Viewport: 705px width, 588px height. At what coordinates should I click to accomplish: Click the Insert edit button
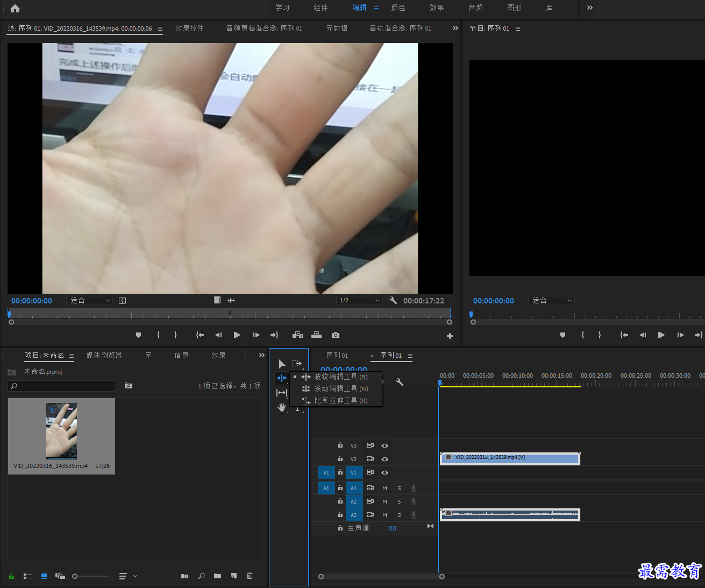coord(297,335)
